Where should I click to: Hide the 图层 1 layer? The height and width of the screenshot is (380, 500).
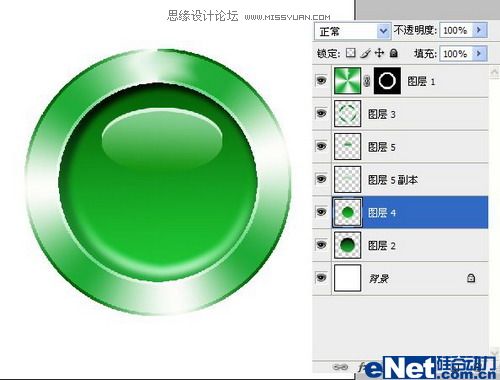tap(321, 81)
